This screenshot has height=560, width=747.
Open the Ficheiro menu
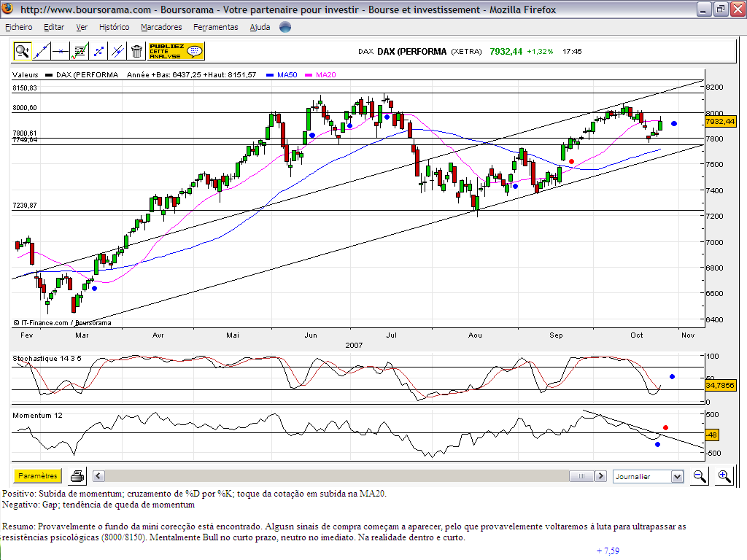coord(18,27)
